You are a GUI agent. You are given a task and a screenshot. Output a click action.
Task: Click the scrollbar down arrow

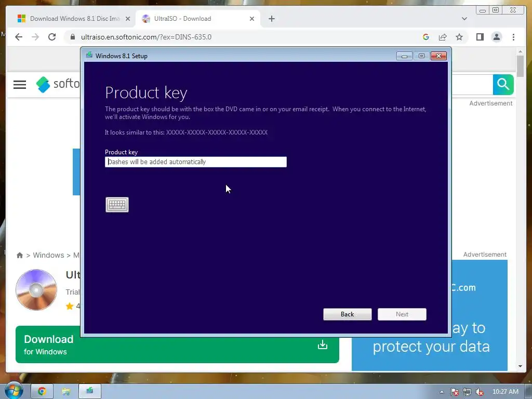pyautogui.click(x=520, y=366)
